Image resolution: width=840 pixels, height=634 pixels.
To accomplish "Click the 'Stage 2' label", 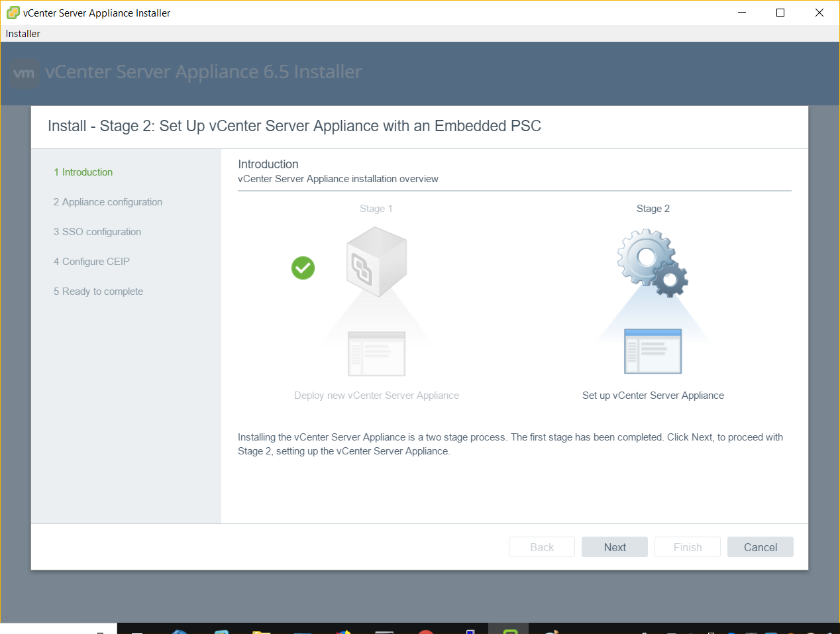I will [x=653, y=209].
